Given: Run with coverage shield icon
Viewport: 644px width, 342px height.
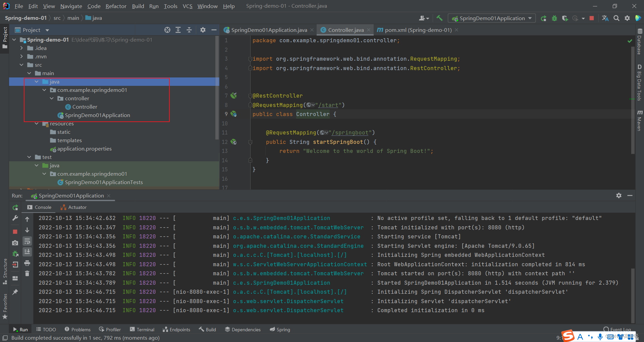Looking at the screenshot, I should click(565, 18).
